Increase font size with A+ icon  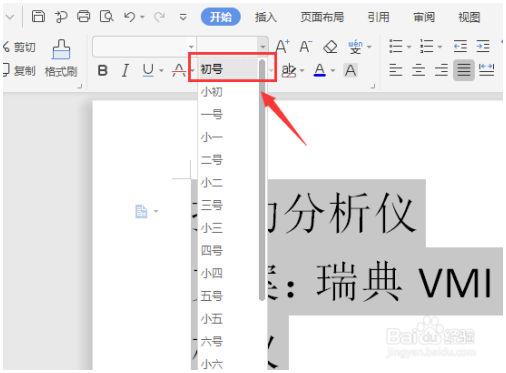pyautogui.click(x=282, y=46)
